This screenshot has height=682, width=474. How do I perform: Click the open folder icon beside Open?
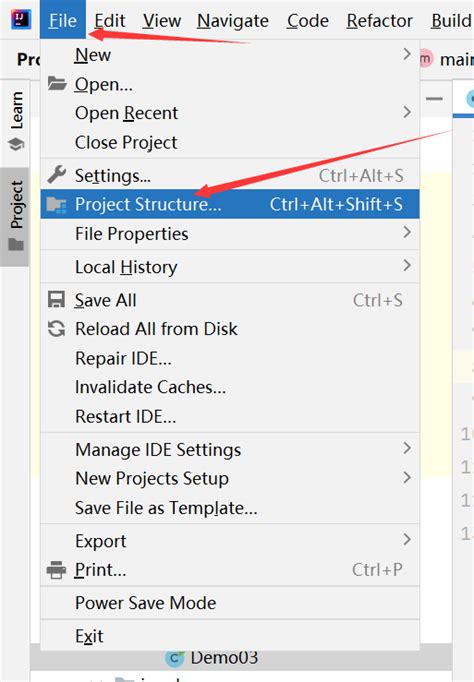(x=57, y=83)
